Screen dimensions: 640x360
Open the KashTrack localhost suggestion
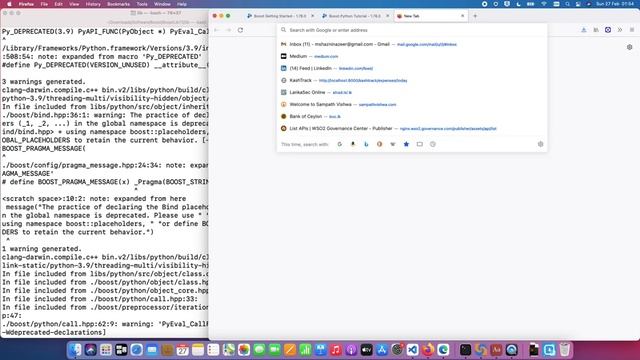(412, 80)
